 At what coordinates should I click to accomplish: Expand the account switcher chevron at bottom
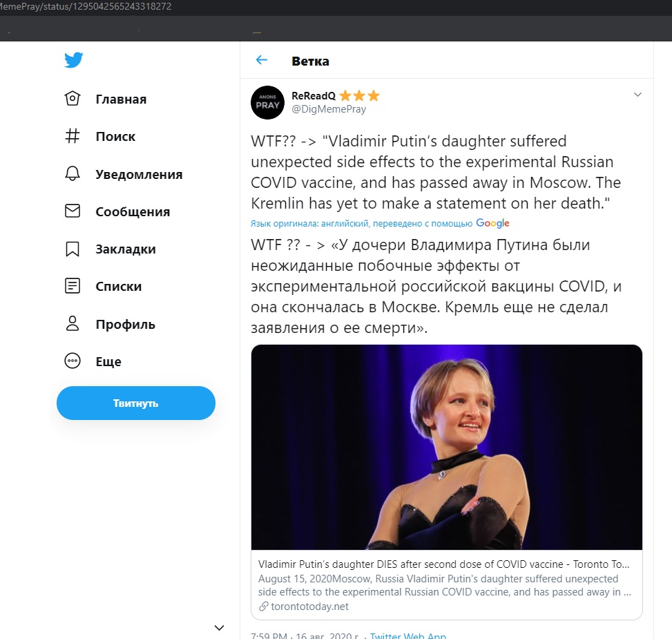[x=219, y=627]
